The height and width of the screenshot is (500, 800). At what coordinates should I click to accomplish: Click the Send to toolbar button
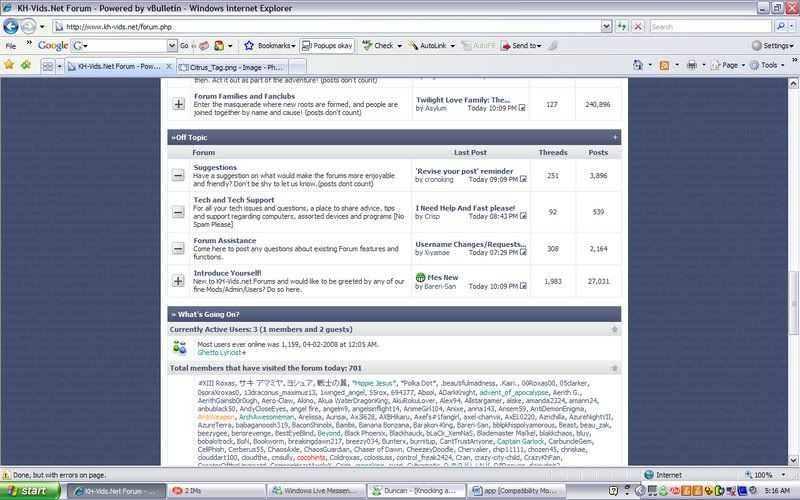pyautogui.click(x=520, y=45)
